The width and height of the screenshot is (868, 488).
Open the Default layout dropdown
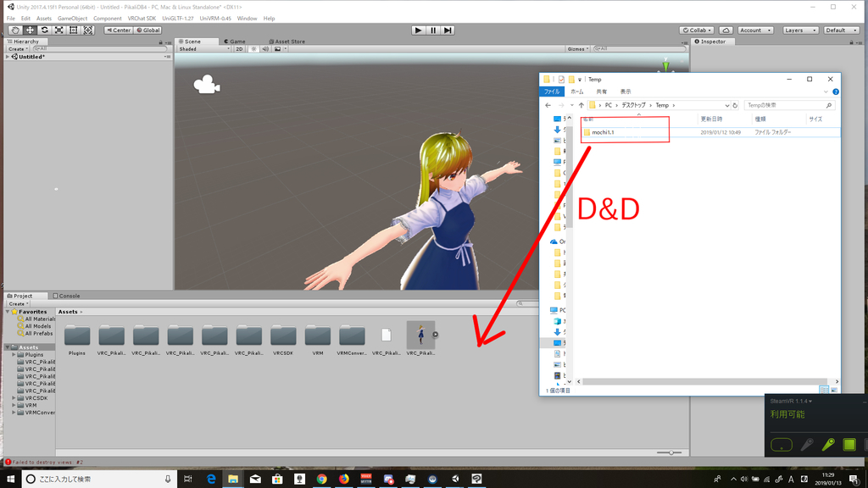point(841,30)
